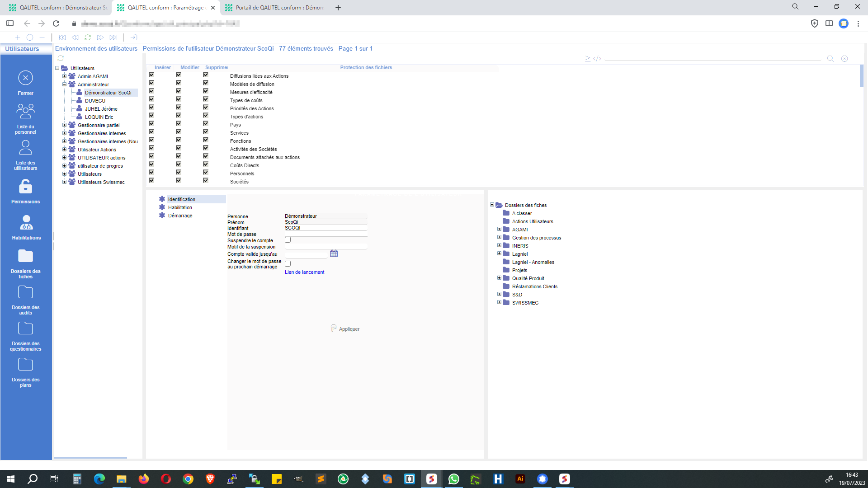Click the search magnifier icon in filter bar
This screenshot has width=868, height=488.
830,59
